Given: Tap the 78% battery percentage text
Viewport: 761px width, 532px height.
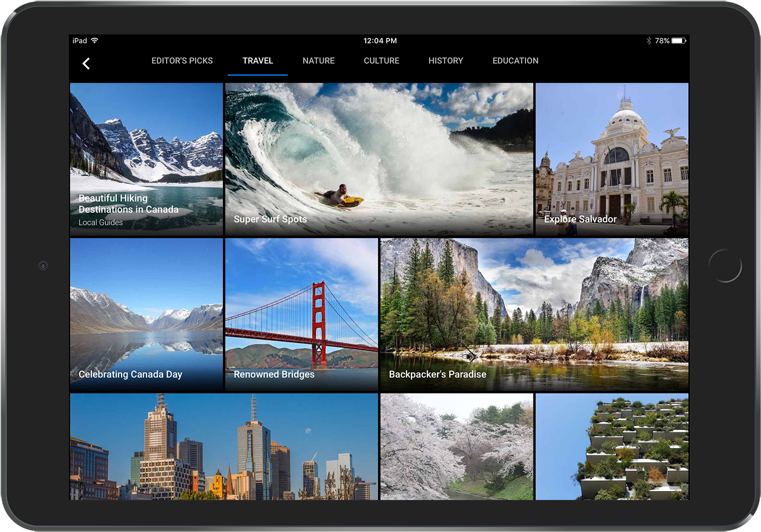Looking at the screenshot, I should pyautogui.click(x=662, y=40).
